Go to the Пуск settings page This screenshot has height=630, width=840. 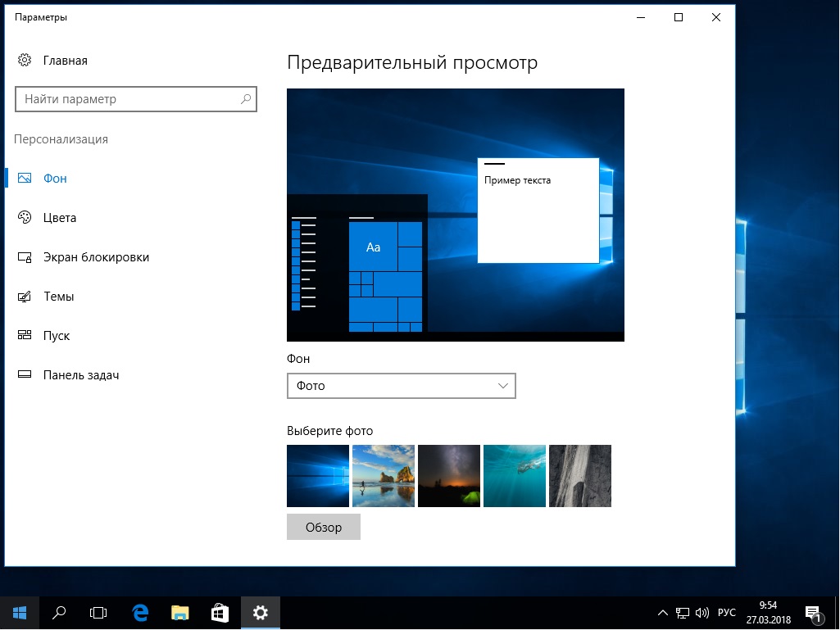click(56, 336)
